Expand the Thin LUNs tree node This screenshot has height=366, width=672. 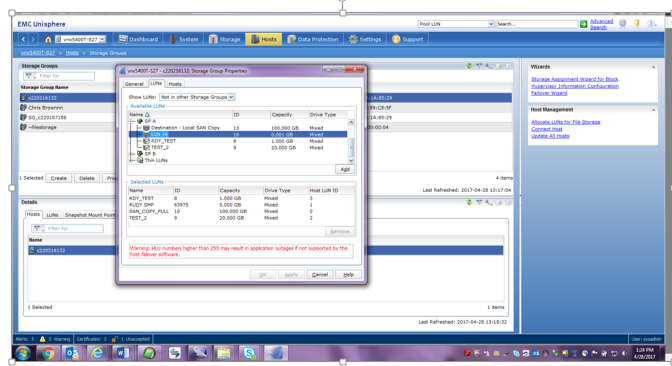click(x=132, y=160)
